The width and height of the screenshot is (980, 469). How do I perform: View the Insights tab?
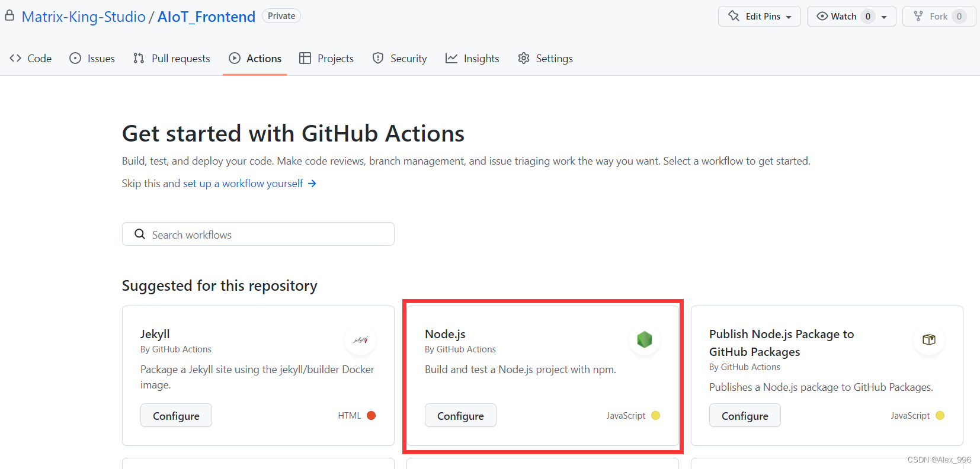472,58
